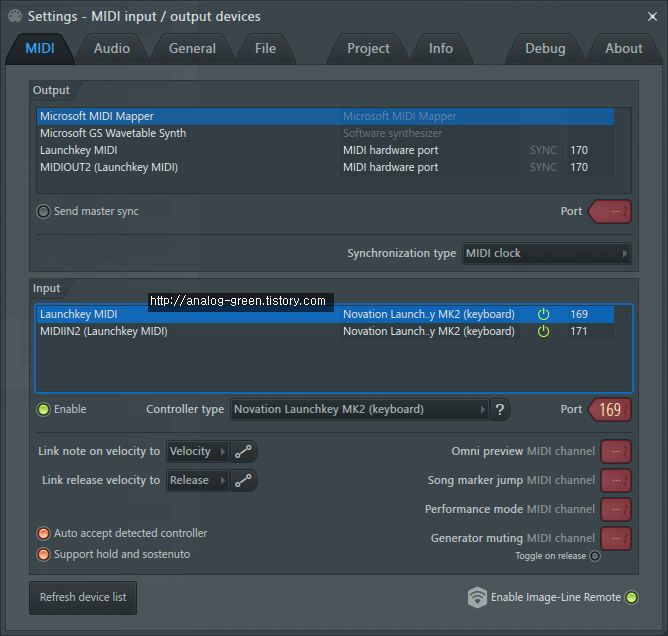Click Performance mode MIDI channel field
The width and height of the screenshot is (668, 636).
[616, 509]
